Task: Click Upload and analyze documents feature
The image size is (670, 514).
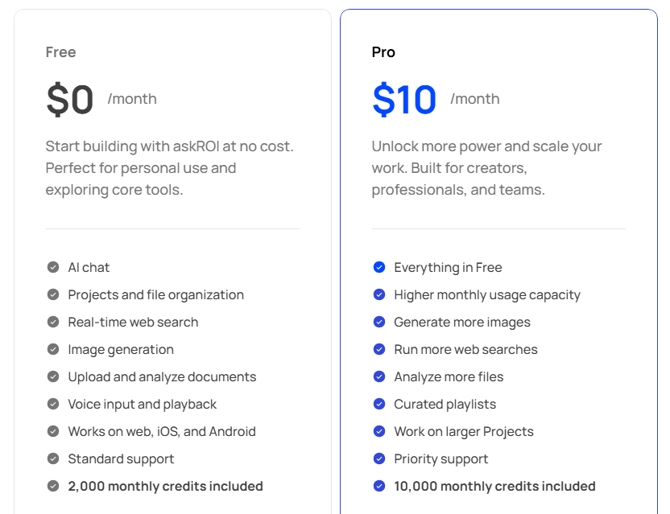Action: click(x=162, y=377)
